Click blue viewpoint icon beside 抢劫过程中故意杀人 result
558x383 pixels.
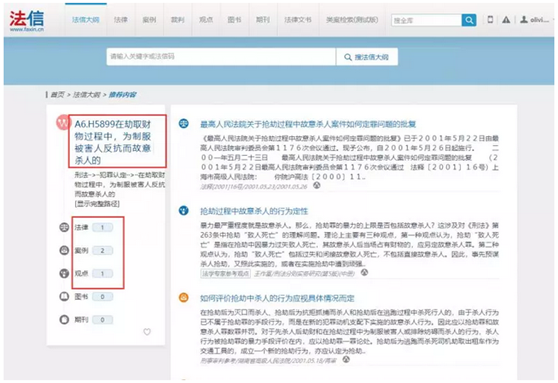184,210
